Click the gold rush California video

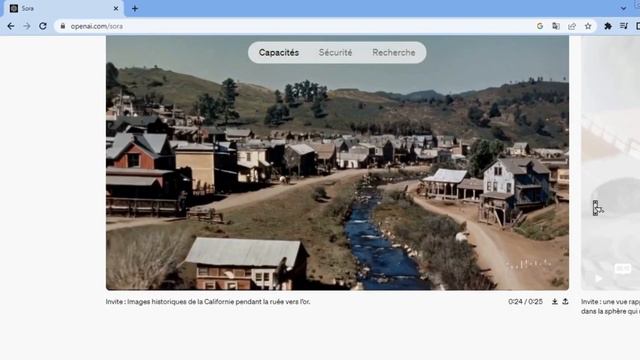pos(337,163)
